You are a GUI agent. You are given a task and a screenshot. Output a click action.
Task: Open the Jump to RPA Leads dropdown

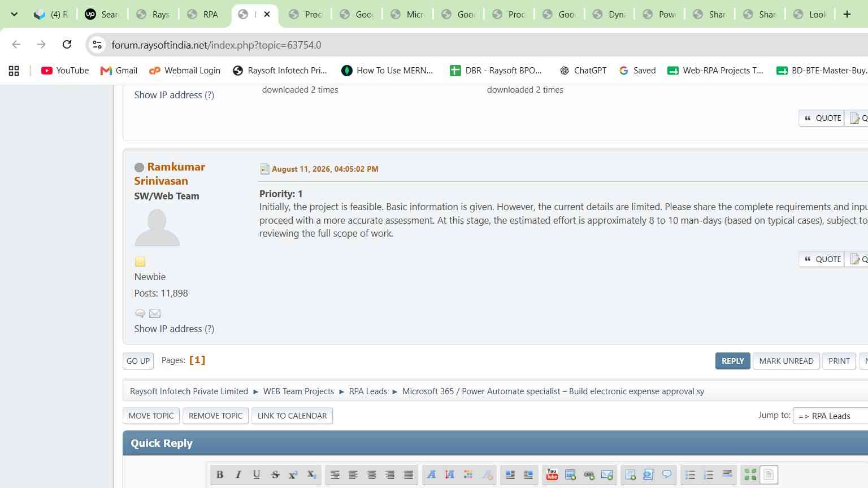click(x=831, y=416)
